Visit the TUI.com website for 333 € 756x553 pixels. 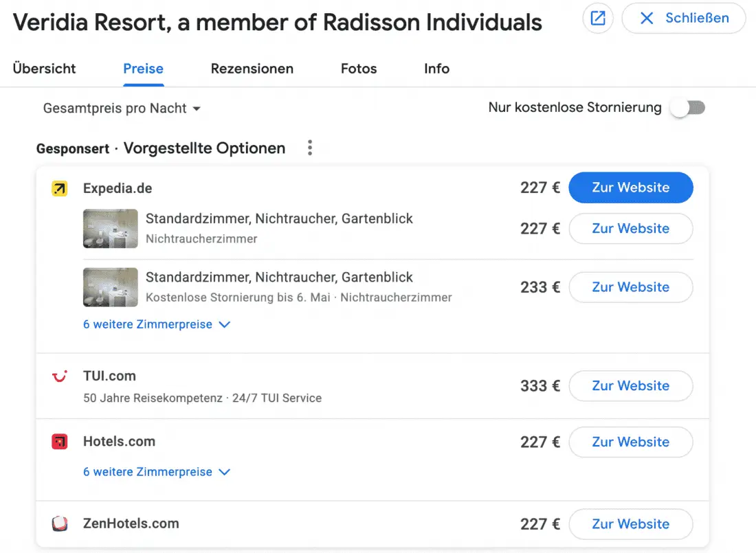coord(630,386)
